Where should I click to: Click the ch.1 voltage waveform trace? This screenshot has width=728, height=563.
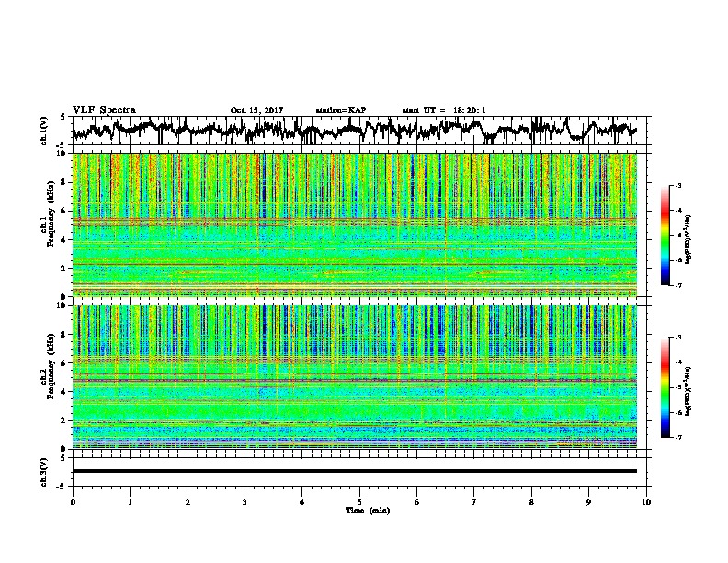click(354, 130)
